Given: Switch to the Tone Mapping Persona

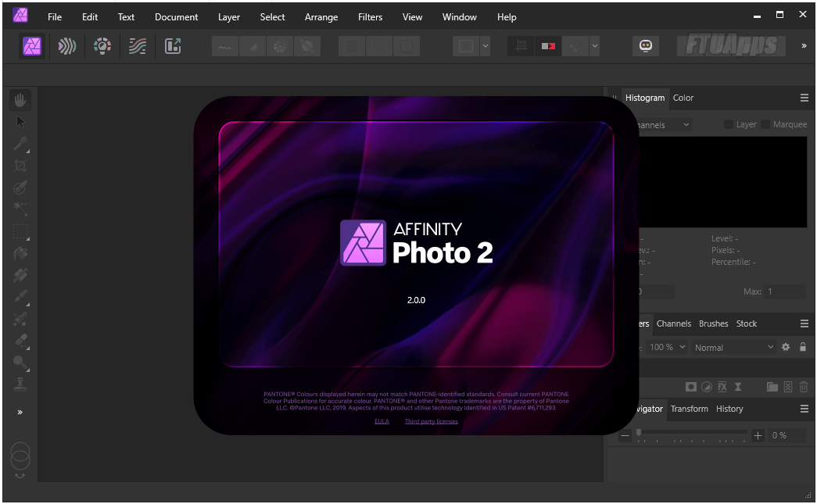Looking at the screenshot, I should pyautogui.click(x=138, y=46).
